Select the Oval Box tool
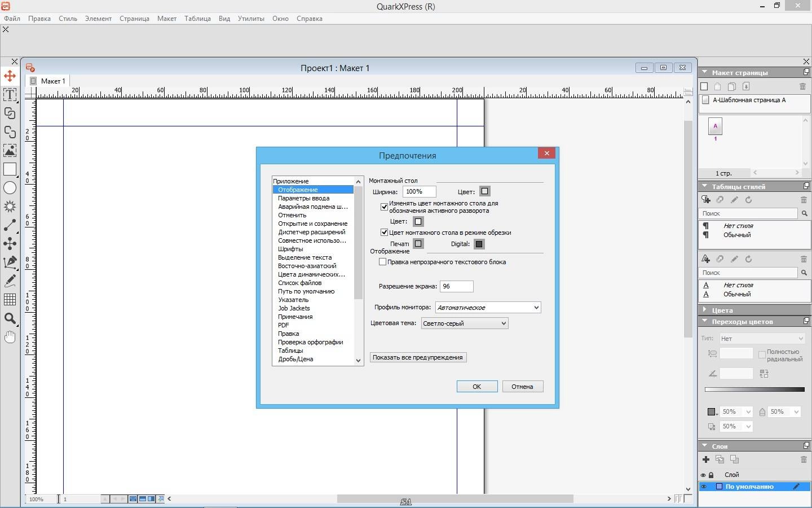The width and height of the screenshot is (812, 508). pyautogui.click(x=10, y=187)
